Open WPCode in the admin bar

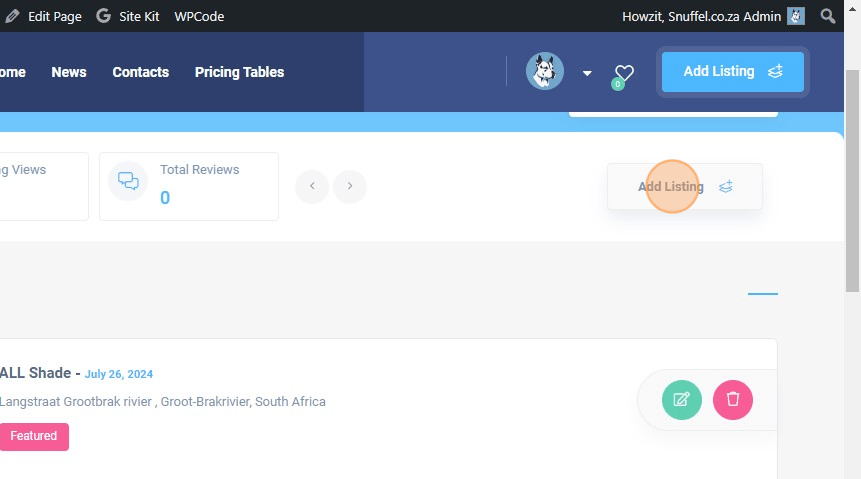(x=199, y=16)
